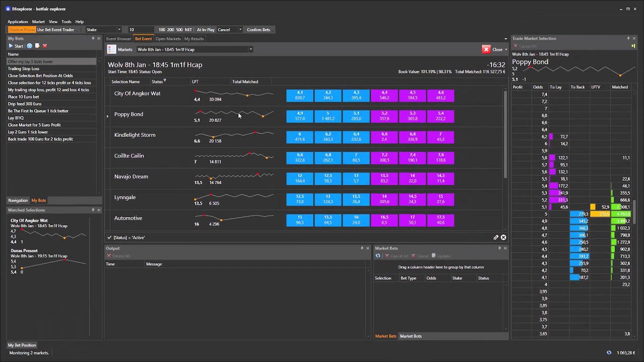Click the ladder scrollbar in Trade Market Selection
Image resolution: width=644 pixels, height=362 pixels.
[634, 211]
